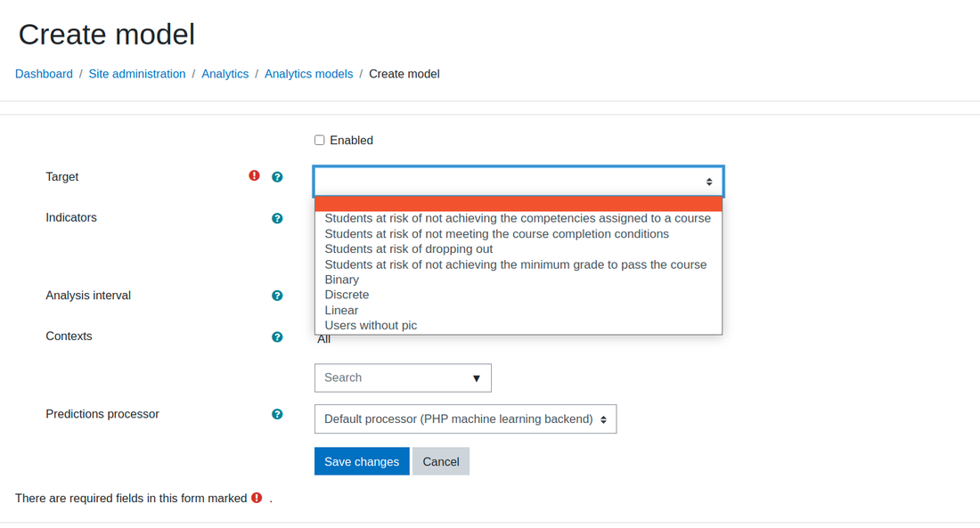This screenshot has height=528, width=980.
Task: Go to Analytics models breadcrumb link
Action: tap(309, 74)
